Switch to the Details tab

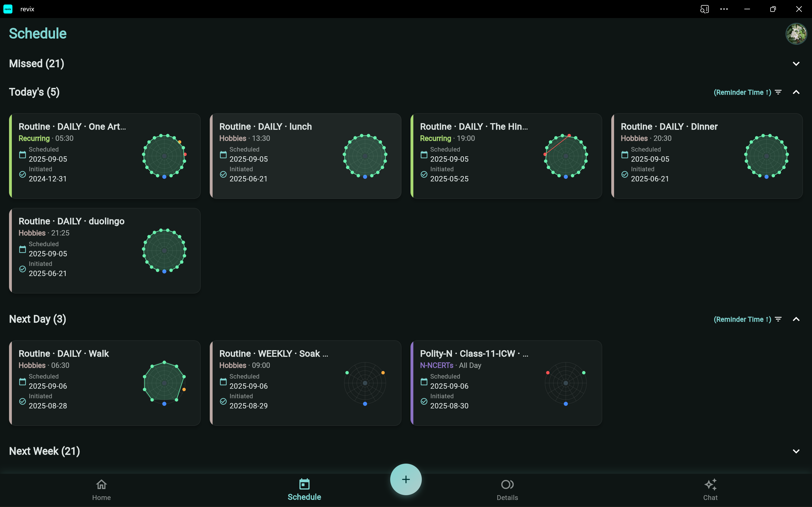click(x=507, y=489)
